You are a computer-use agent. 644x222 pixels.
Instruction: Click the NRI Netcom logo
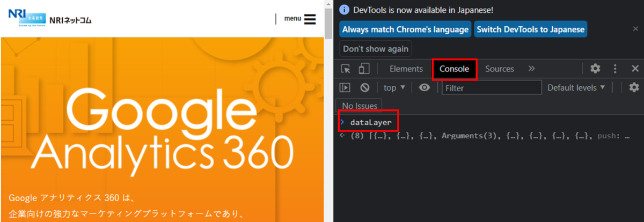(x=49, y=18)
